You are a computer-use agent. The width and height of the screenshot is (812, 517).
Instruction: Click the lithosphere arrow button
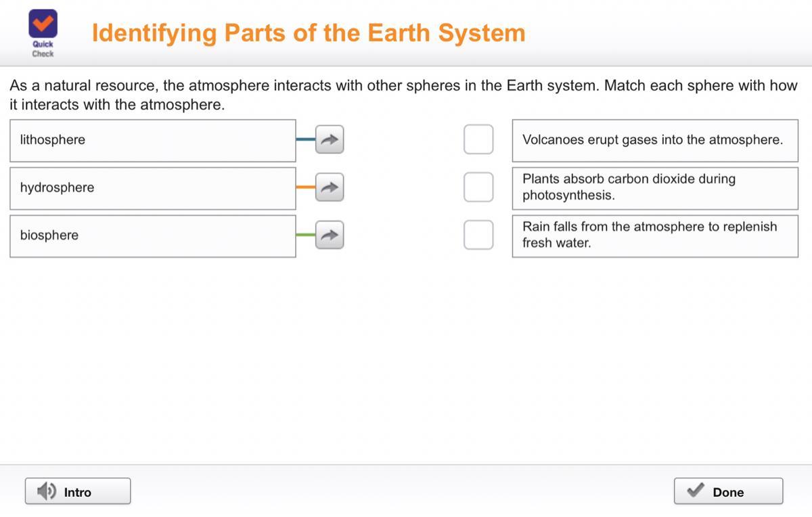(330, 140)
